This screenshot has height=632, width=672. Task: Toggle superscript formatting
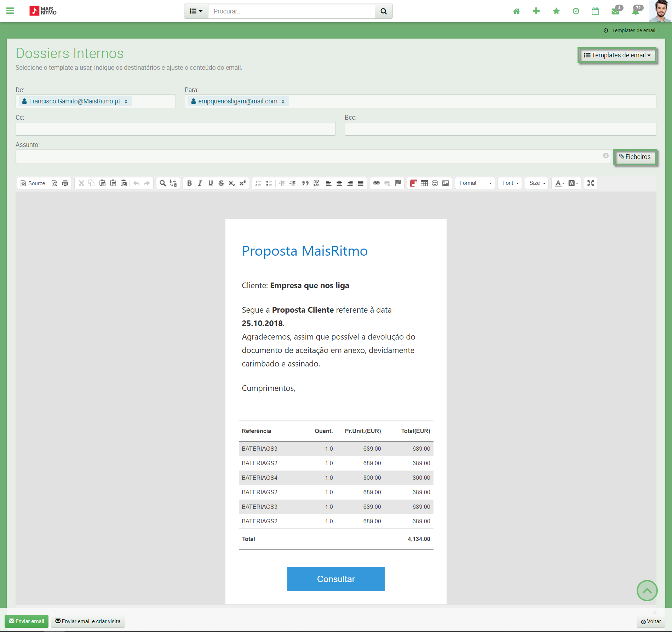point(242,183)
